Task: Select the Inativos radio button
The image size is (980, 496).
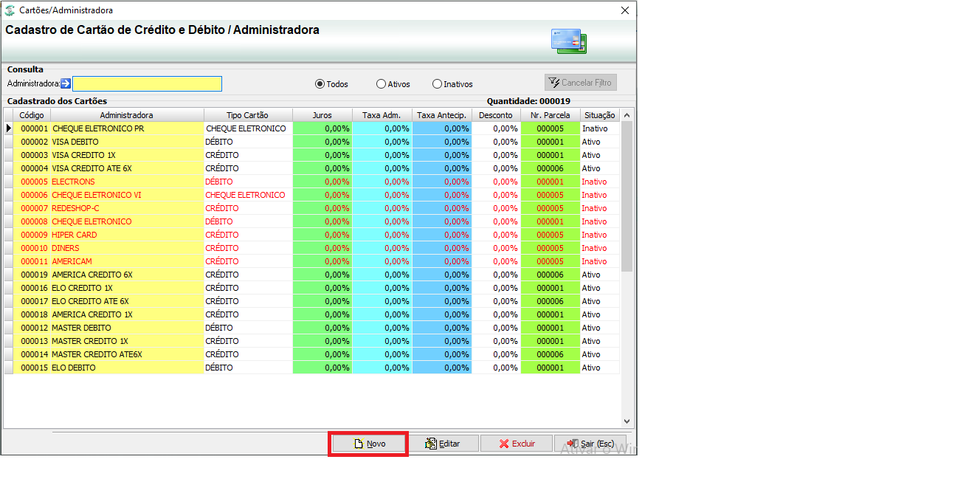Action: coord(437,84)
